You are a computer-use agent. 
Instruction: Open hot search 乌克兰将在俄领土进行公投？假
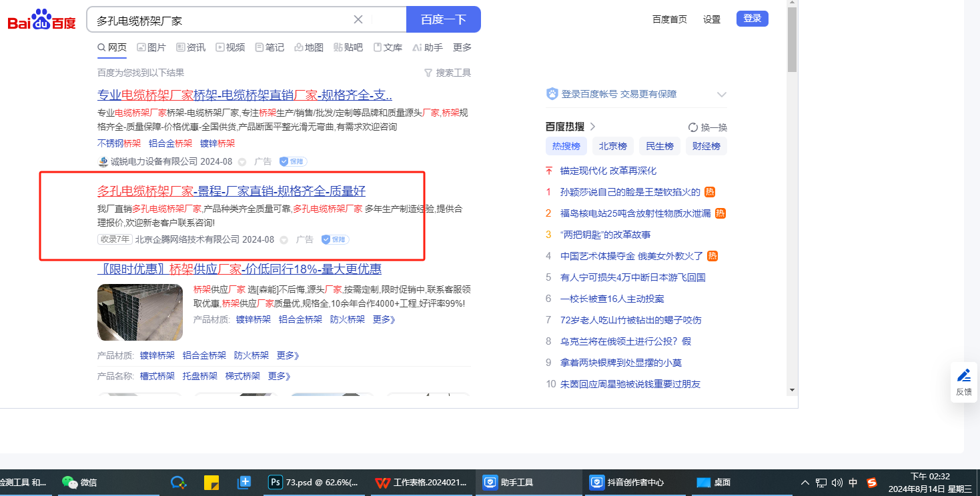[x=626, y=341]
